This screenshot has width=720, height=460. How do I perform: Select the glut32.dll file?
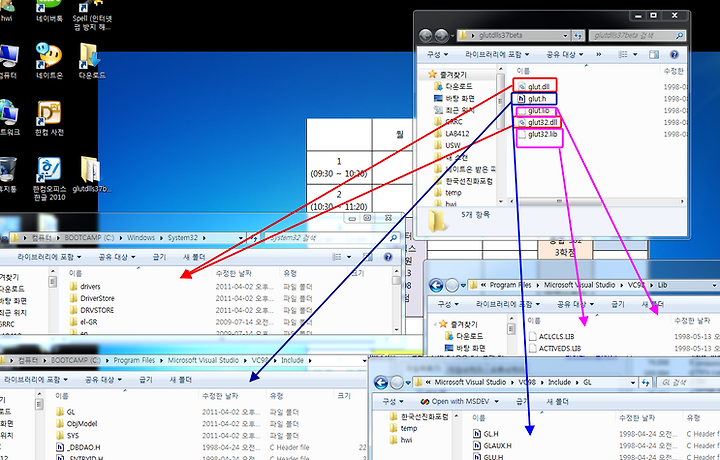click(x=537, y=123)
